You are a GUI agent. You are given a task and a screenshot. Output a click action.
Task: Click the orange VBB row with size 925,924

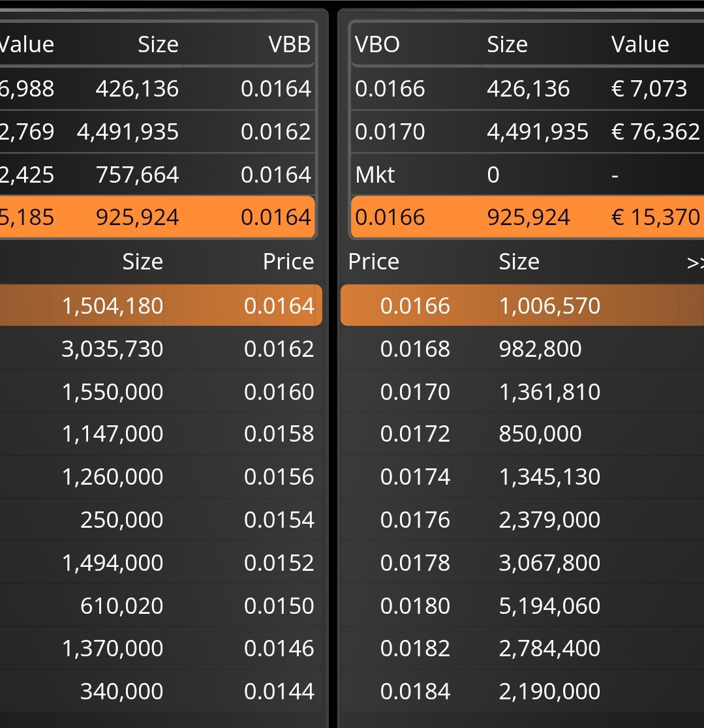tap(157, 217)
